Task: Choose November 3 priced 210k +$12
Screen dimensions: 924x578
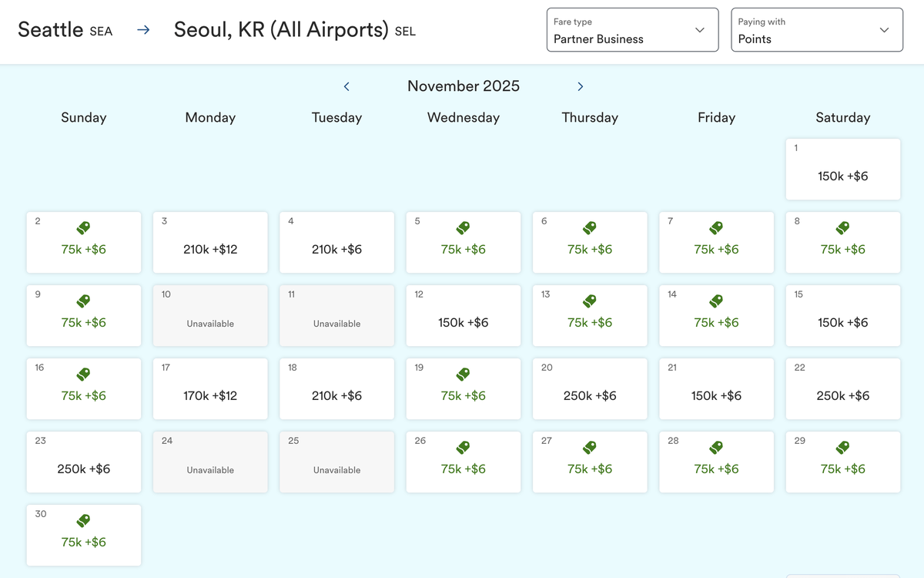Action: [x=210, y=243]
